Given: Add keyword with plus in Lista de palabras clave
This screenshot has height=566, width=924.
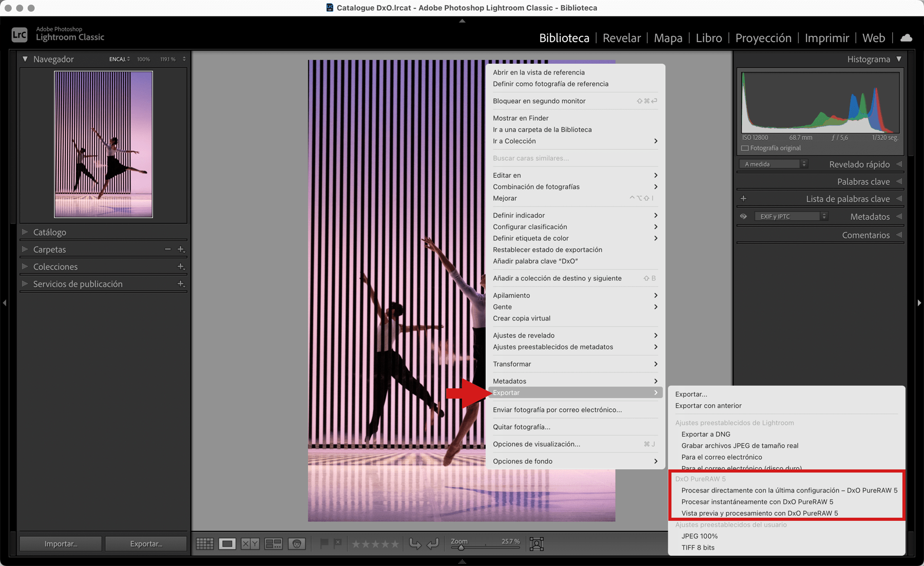Looking at the screenshot, I should (x=743, y=198).
